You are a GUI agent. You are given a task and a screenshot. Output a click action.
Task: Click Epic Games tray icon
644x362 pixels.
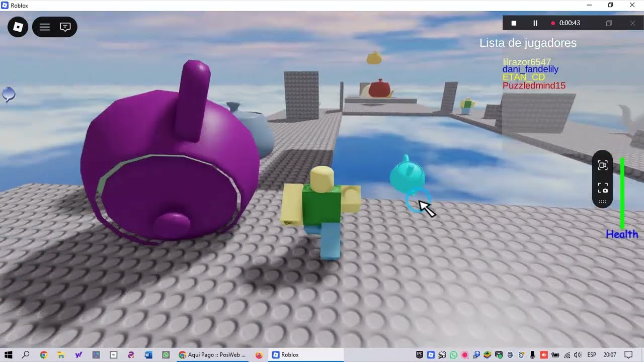pos(420,355)
